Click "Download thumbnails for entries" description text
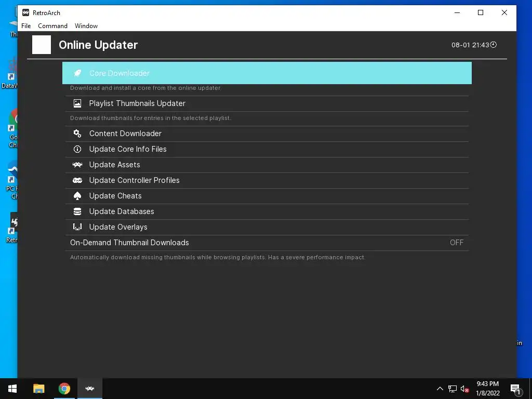Viewport: 532px width, 399px height. click(150, 118)
